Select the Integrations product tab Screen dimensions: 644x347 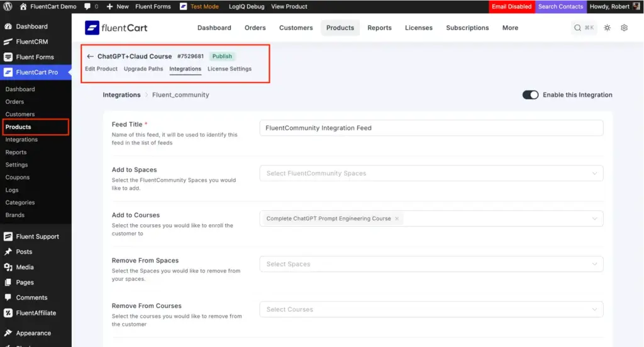tap(186, 69)
